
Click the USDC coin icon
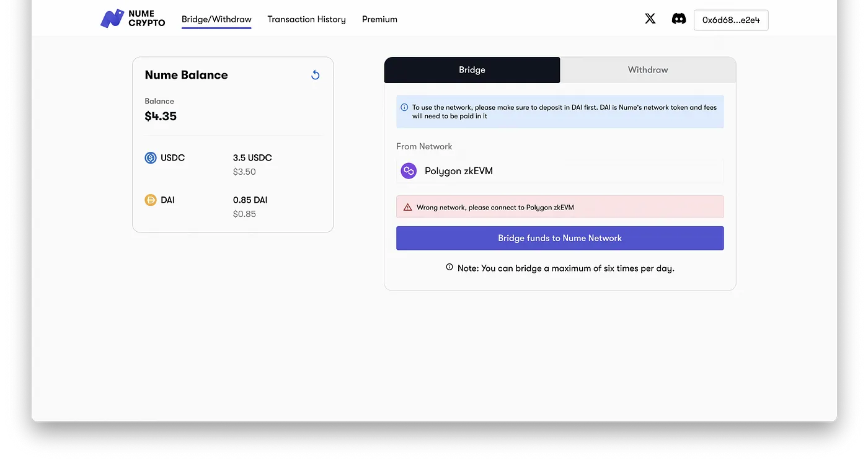click(151, 158)
